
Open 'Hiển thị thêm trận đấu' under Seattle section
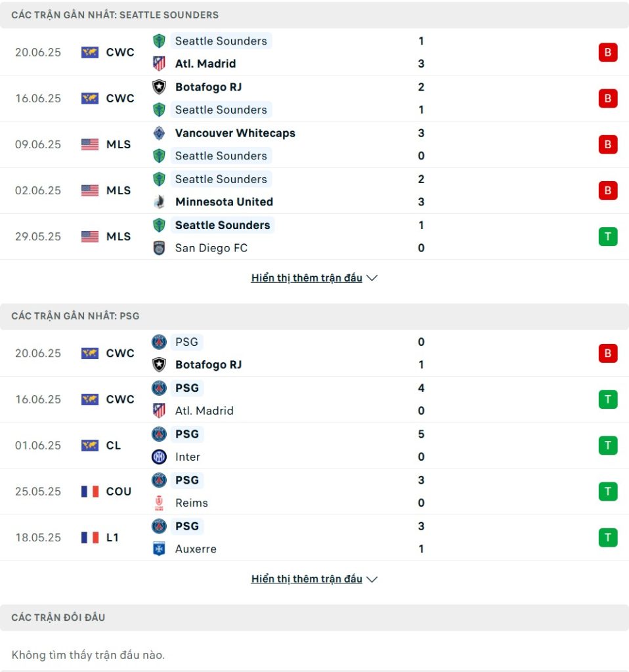pos(307,278)
